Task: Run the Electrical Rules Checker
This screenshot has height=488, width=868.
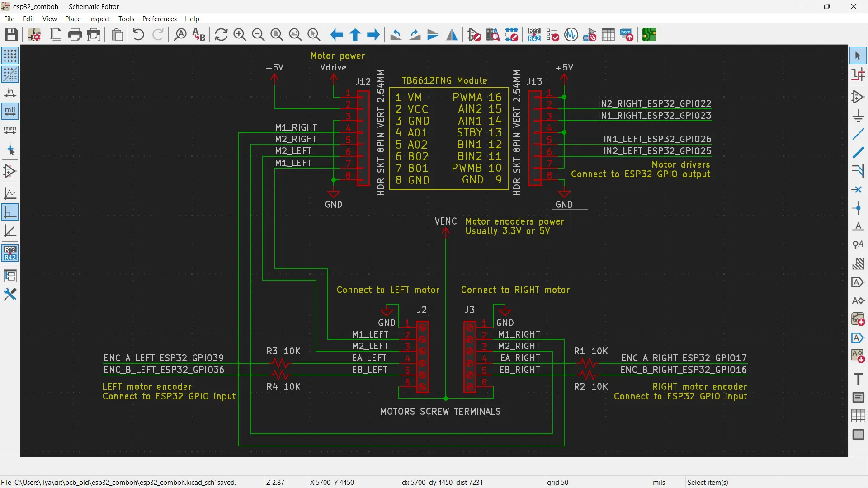Action: [x=552, y=35]
